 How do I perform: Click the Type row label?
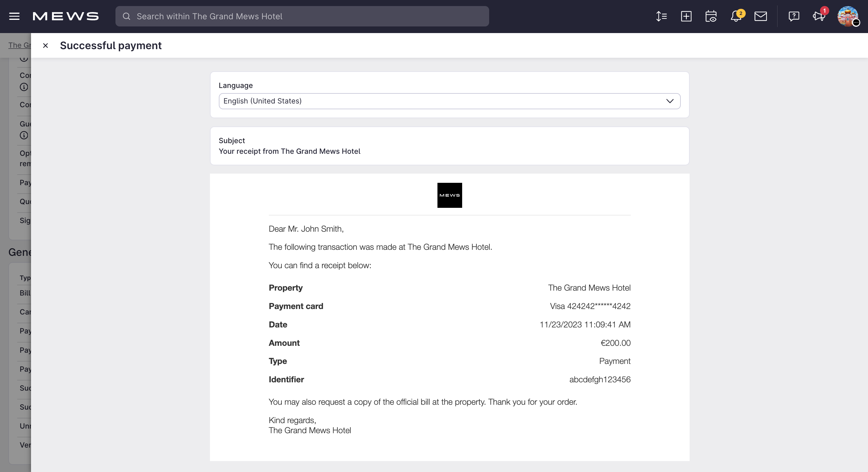[278, 361]
